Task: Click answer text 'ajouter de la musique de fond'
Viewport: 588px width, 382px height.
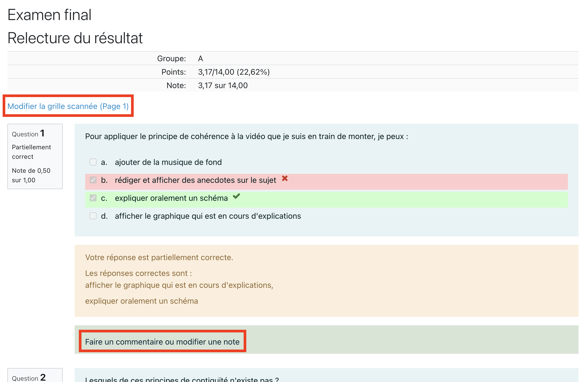Action: [x=168, y=162]
